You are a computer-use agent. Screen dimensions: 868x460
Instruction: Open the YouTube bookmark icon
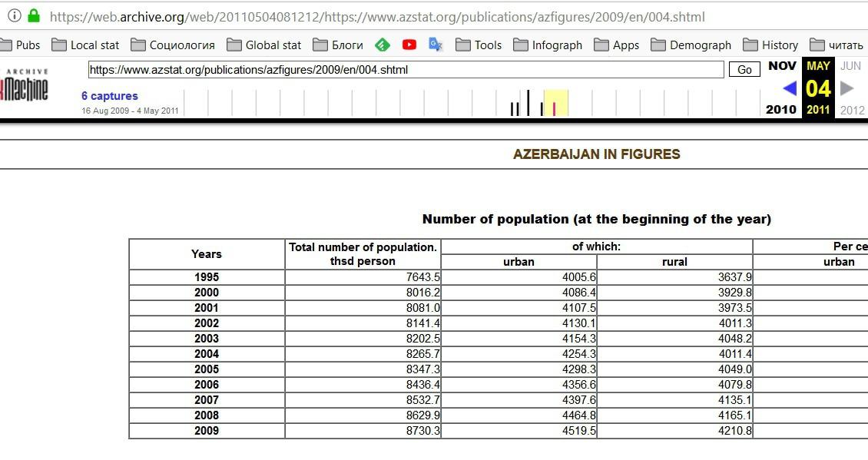click(x=409, y=45)
